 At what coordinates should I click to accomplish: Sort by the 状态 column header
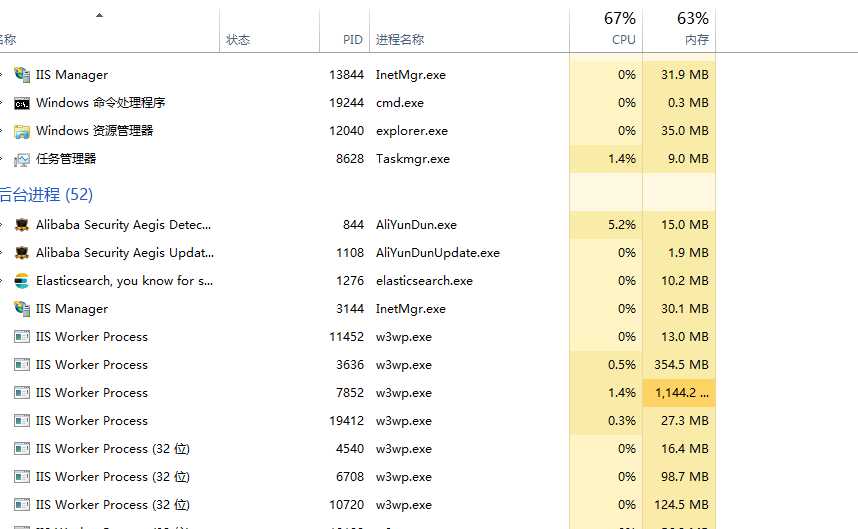point(238,40)
